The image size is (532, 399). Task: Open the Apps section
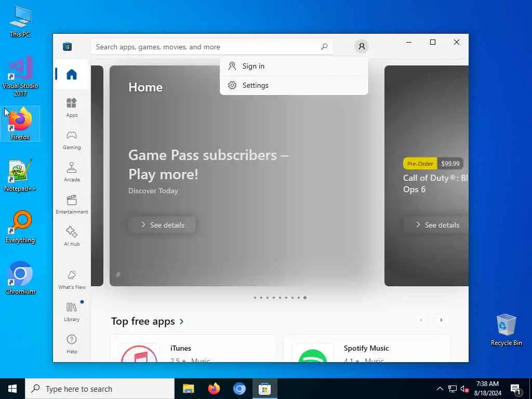(72, 108)
